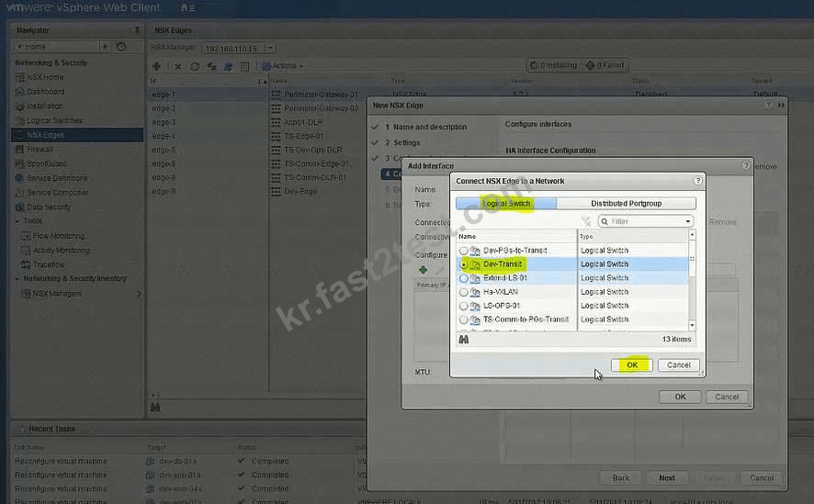Click the add NSX Edge plus icon
This screenshot has height=504, width=814.
click(157, 66)
